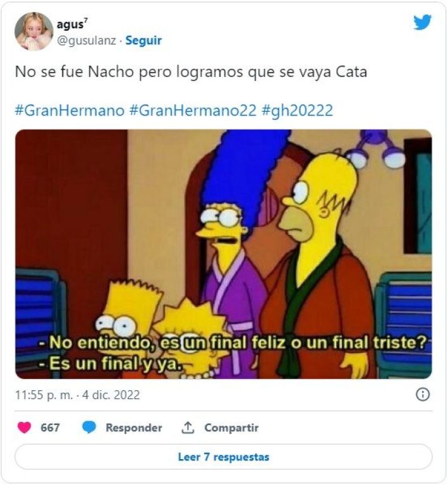448x485 pixels.
Task: Open the #GranHermano22 hashtag
Action: point(193,111)
